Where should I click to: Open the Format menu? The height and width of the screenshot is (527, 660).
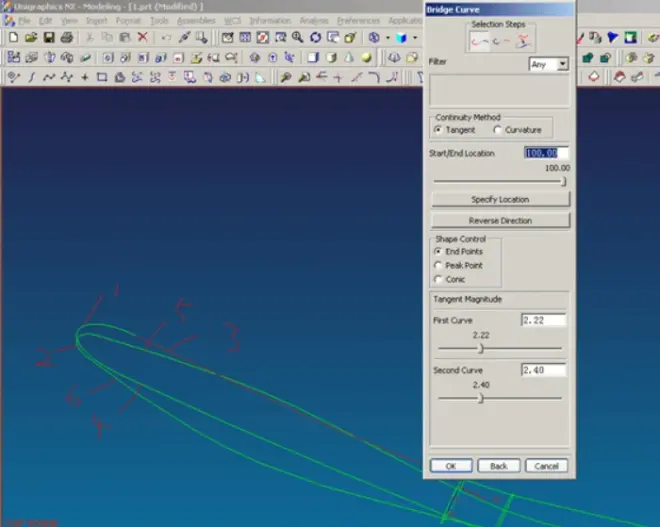[x=128, y=21]
